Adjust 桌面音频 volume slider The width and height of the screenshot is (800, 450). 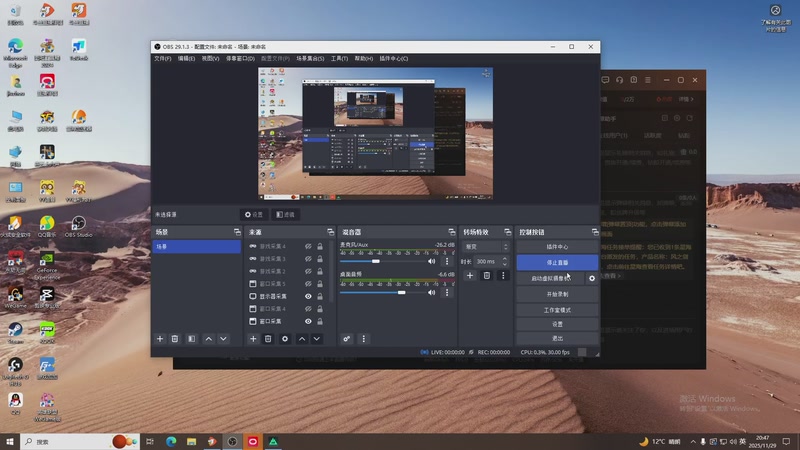[x=402, y=292]
